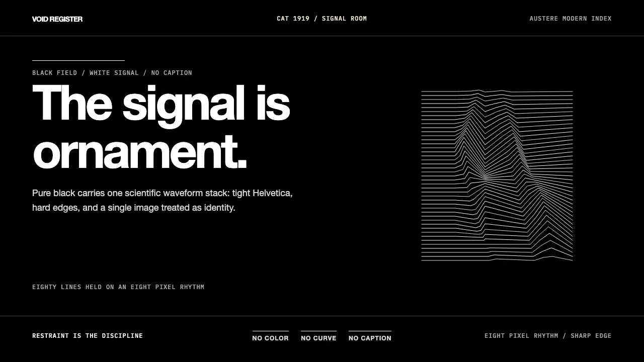
Task: Click the paragraph starting "Pure black carries"
Action: tap(163, 200)
